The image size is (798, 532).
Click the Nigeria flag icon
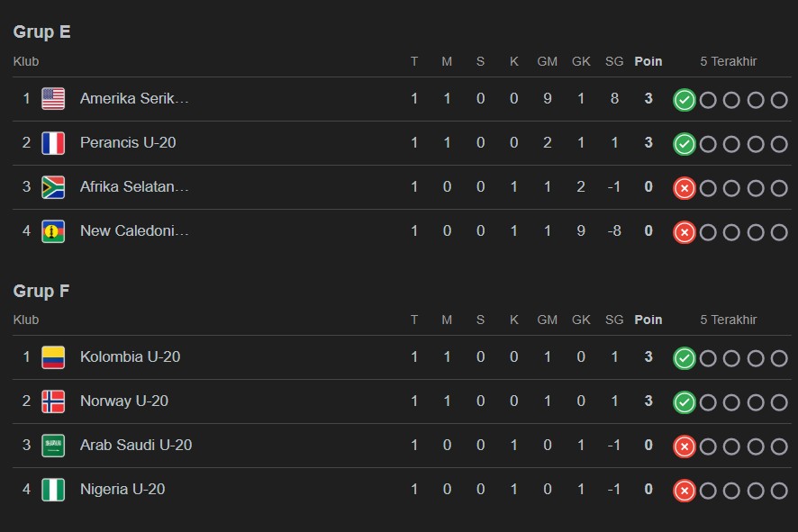[x=53, y=490]
